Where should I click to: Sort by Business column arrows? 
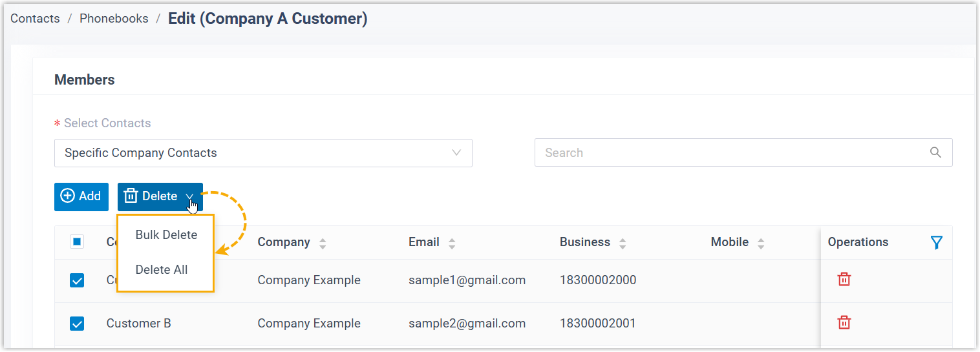coord(623,243)
